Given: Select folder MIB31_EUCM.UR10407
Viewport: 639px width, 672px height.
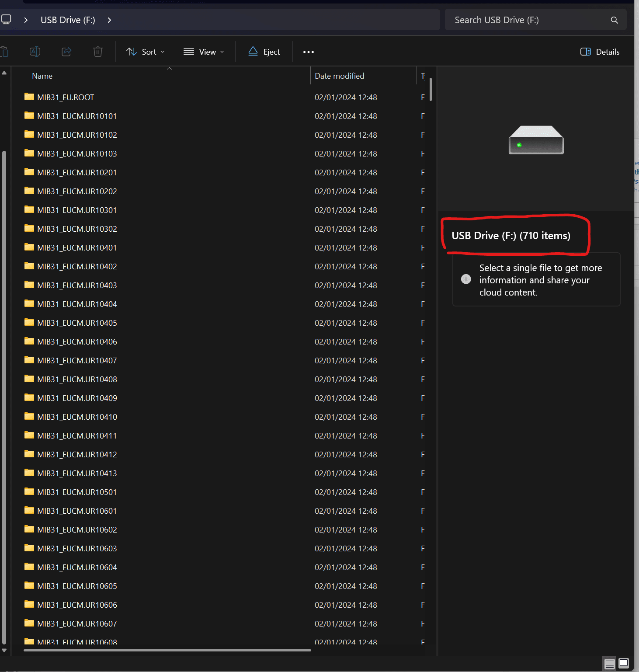Looking at the screenshot, I should (x=77, y=360).
